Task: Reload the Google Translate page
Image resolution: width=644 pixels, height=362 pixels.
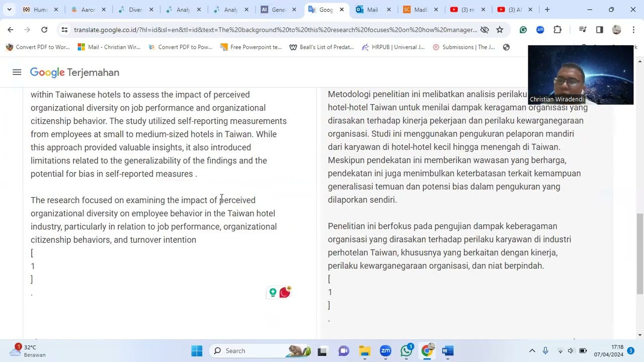Action: [44, 30]
